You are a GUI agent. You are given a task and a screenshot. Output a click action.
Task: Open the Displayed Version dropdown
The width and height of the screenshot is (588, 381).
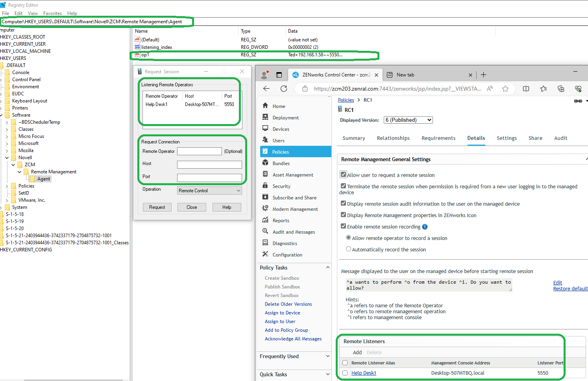click(x=408, y=120)
